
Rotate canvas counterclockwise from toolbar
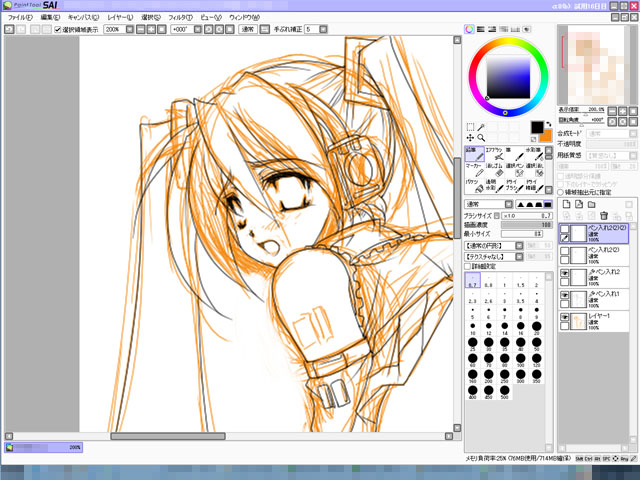[209, 29]
